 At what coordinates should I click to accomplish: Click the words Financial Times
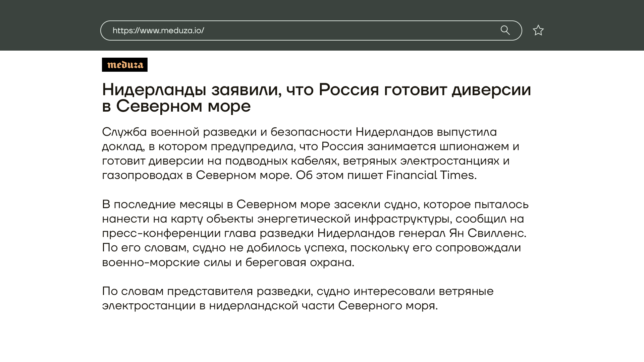[430, 175]
